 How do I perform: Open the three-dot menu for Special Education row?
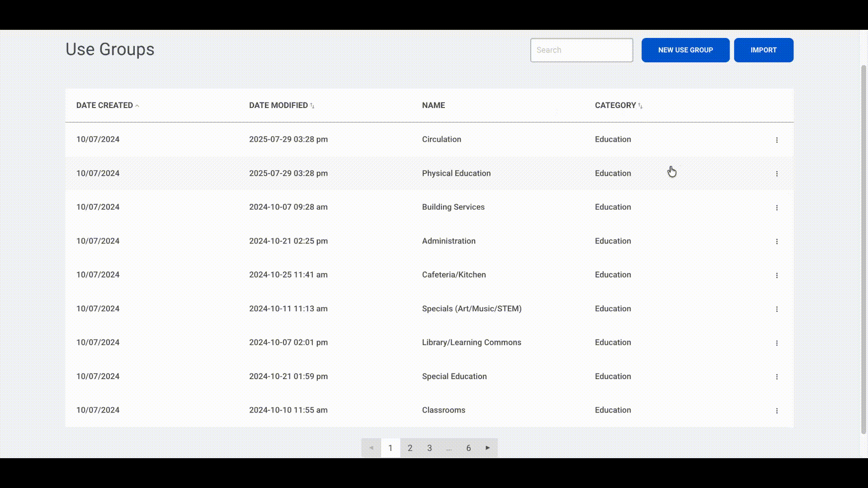[777, 377]
